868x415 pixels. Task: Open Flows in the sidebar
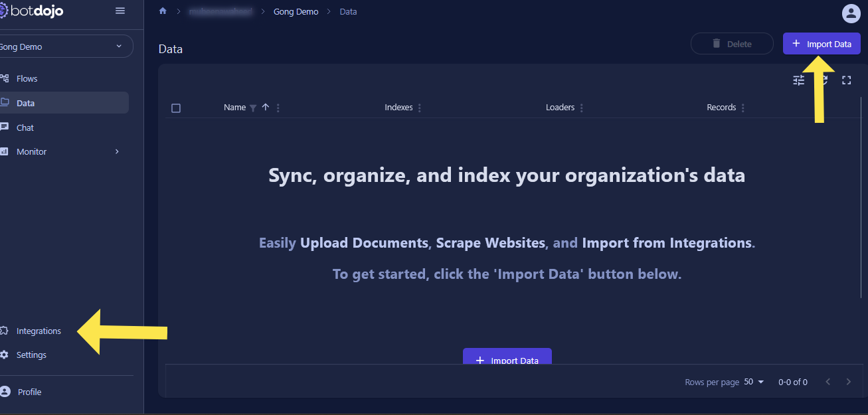[x=27, y=78]
